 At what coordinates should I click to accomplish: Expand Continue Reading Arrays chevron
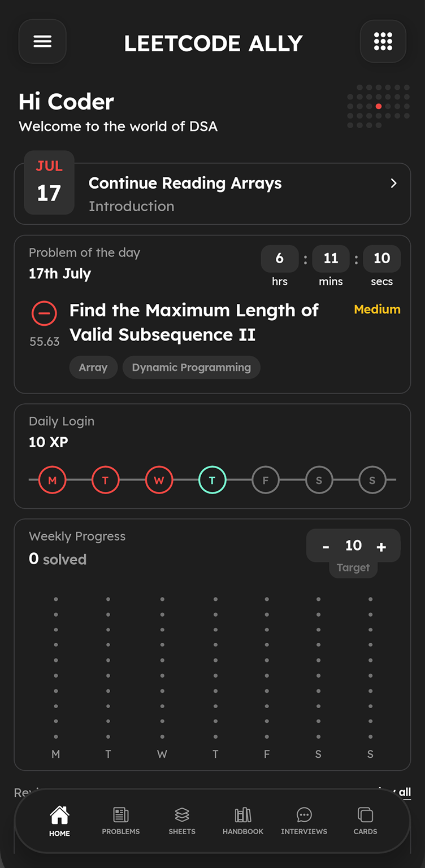coord(393,184)
